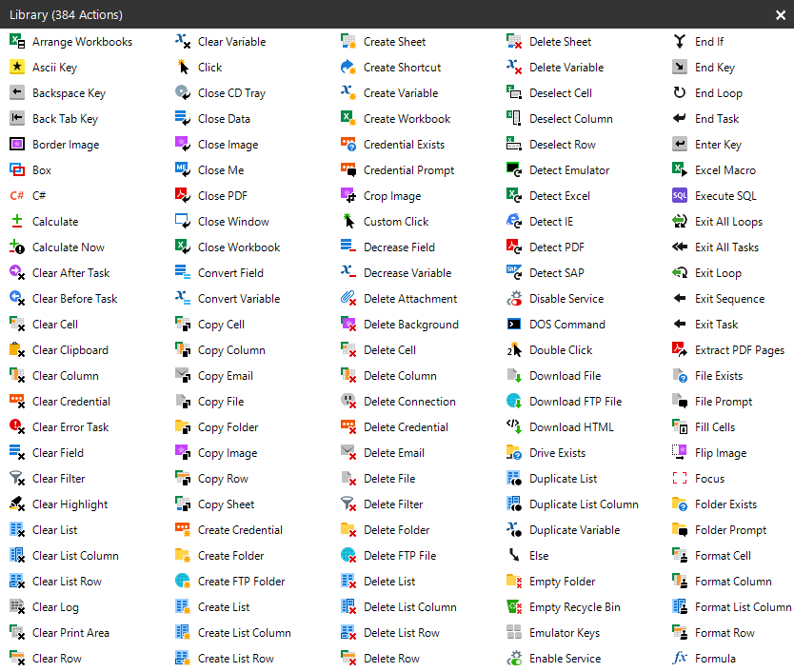This screenshot has height=672, width=794.
Task: Click the DOS Command icon
Action: pos(514,325)
